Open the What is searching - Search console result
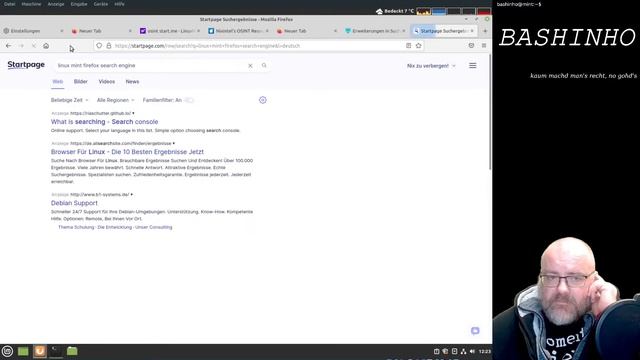Image resolution: width=640 pixels, height=360 pixels. pos(104,122)
